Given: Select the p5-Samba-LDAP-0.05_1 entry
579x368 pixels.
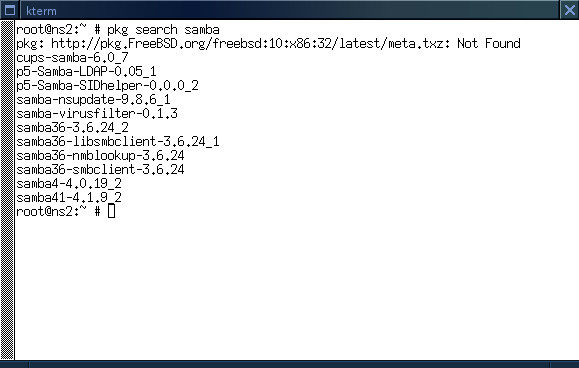Looking at the screenshot, I should (x=86, y=72).
